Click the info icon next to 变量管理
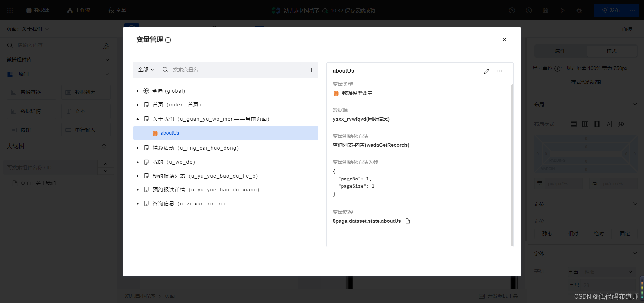 point(168,40)
